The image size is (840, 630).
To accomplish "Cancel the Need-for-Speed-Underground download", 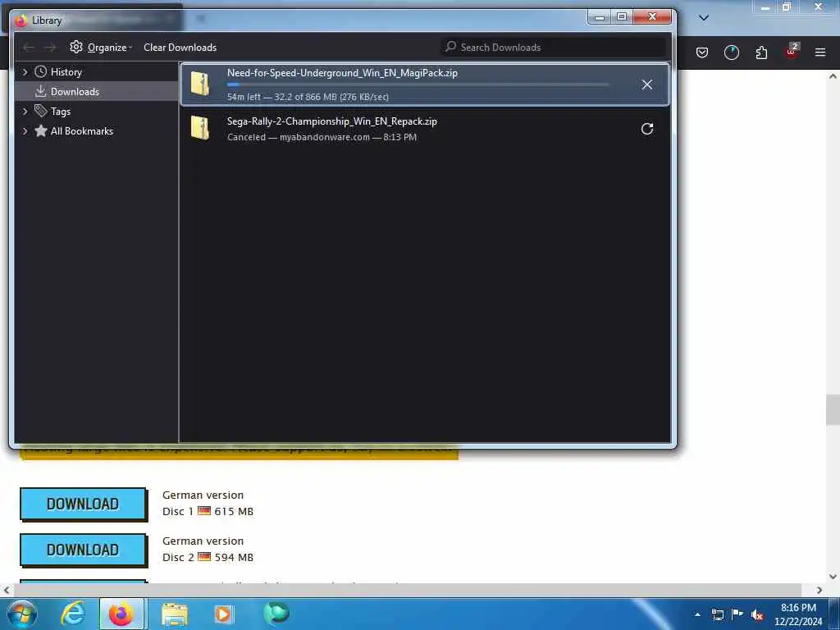I will click(646, 84).
